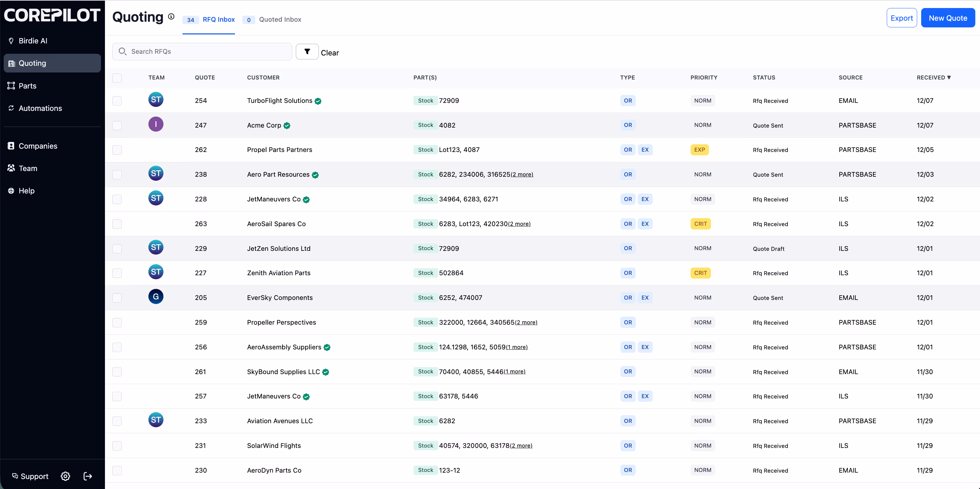Switch to the Quoted Inbox tab
Image resolution: width=980 pixels, height=489 pixels.
coord(280,19)
